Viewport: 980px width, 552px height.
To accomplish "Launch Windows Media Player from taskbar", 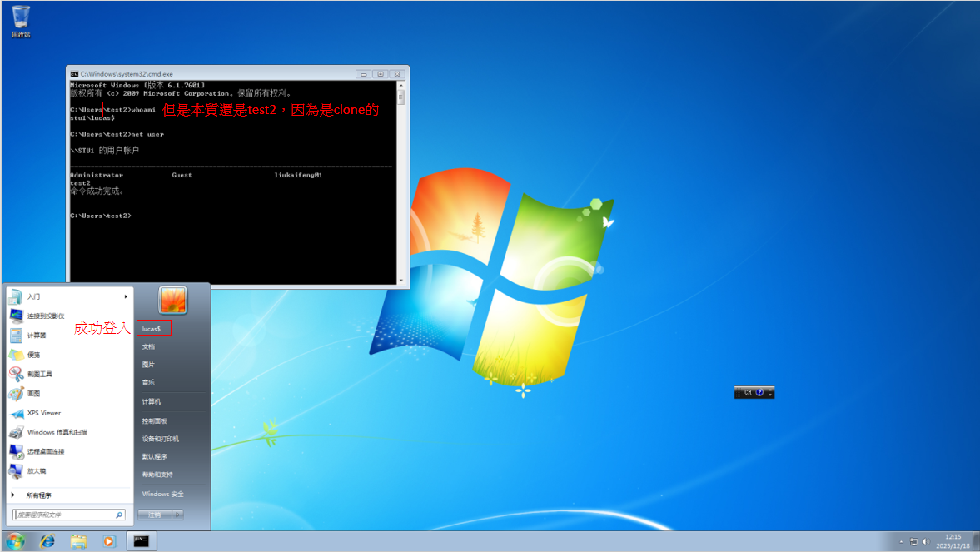I will pyautogui.click(x=109, y=541).
